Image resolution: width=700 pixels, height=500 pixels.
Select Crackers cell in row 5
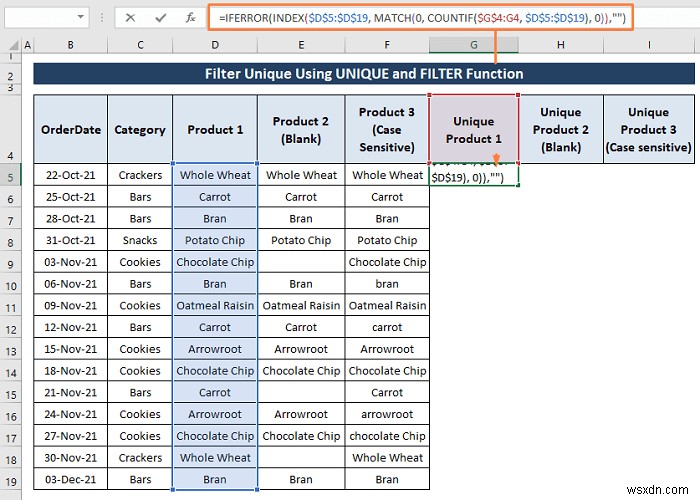[140, 175]
